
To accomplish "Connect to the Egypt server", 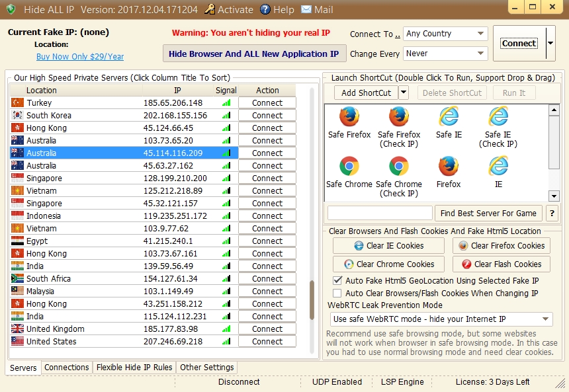I will click(x=267, y=241).
